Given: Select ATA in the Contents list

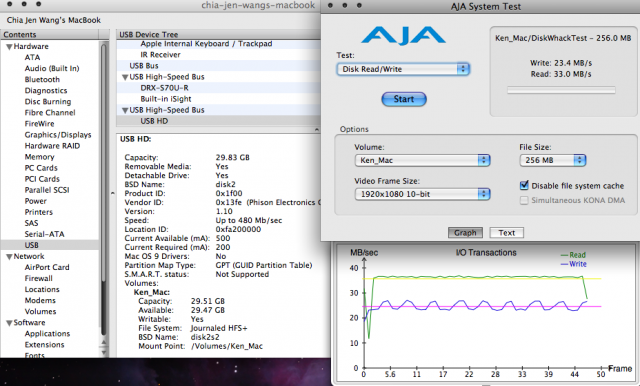Looking at the screenshot, I should [32, 58].
